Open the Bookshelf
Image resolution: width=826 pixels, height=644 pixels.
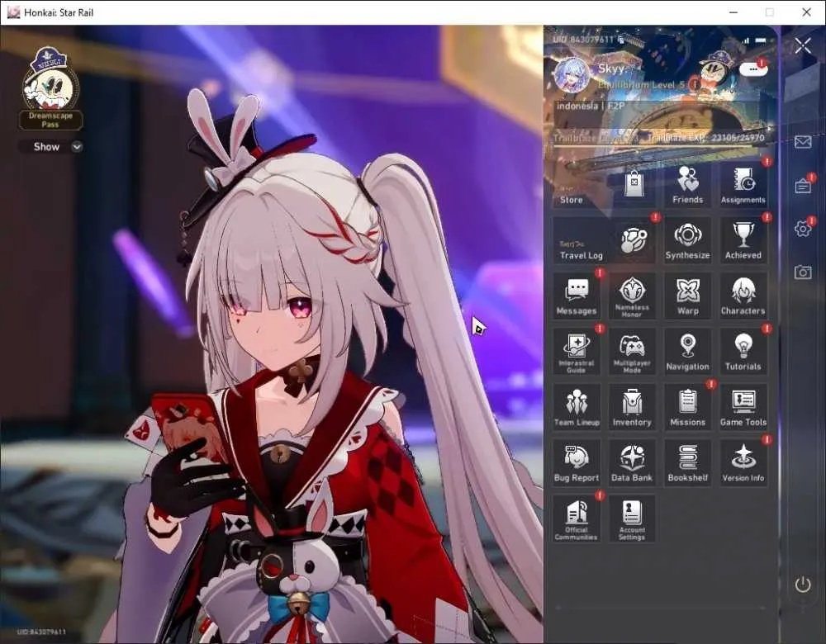coord(687,463)
